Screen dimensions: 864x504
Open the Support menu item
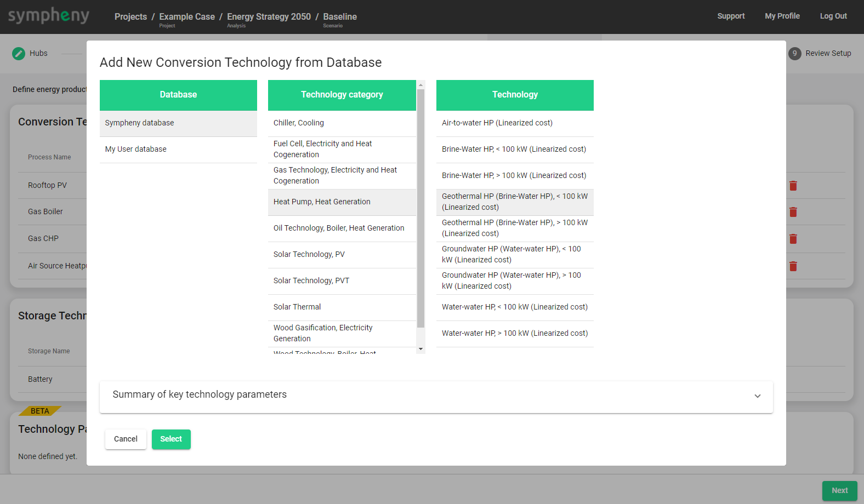[x=731, y=16]
